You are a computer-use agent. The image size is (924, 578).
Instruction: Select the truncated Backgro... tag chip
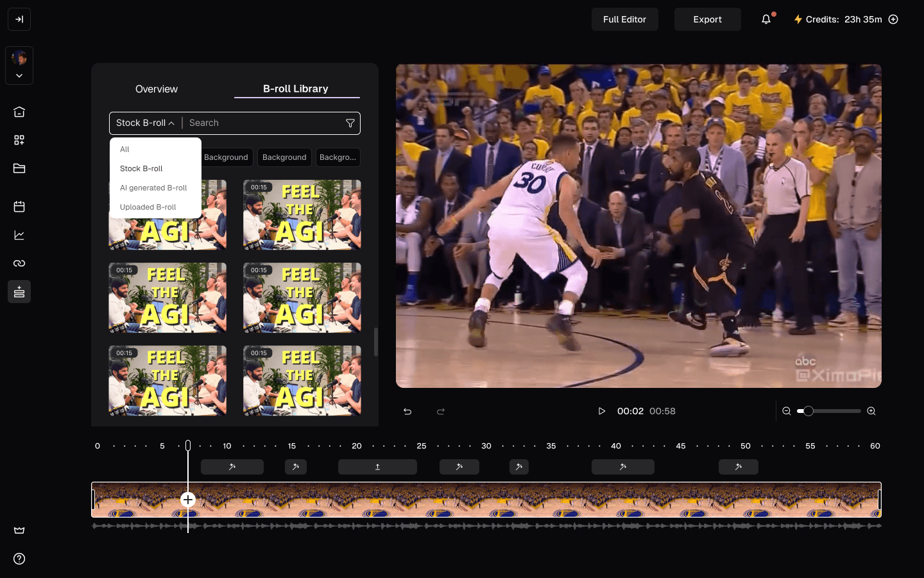point(338,157)
